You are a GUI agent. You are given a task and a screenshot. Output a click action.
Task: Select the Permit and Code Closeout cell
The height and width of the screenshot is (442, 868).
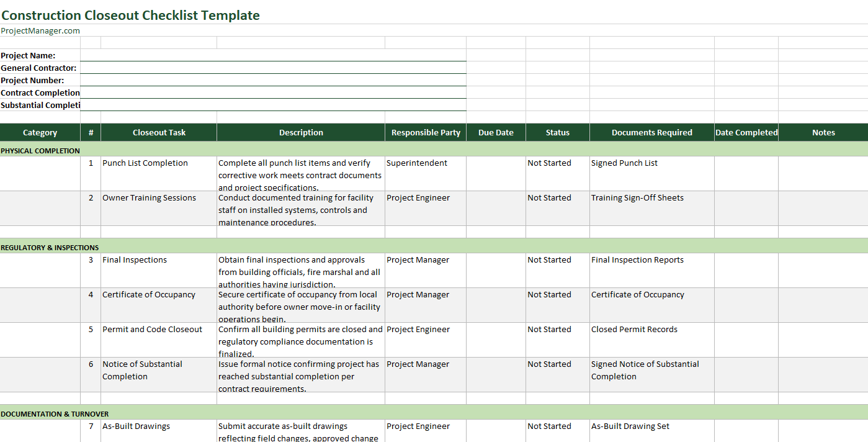pyautogui.click(x=159, y=340)
